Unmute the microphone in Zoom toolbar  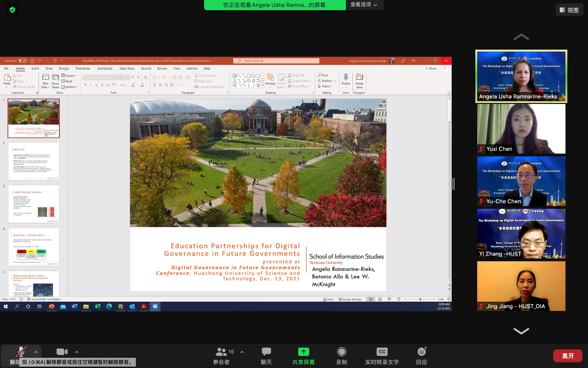(20, 352)
